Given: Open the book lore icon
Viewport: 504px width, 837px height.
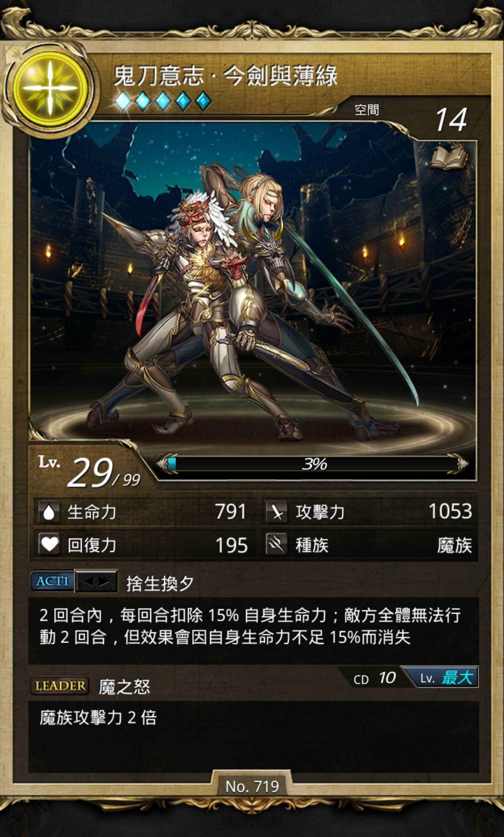Looking at the screenshot, I should 449,158.
